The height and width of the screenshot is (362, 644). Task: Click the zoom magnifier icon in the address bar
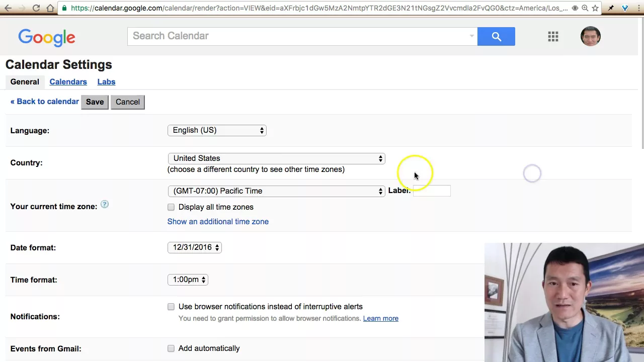coord(585,8)
